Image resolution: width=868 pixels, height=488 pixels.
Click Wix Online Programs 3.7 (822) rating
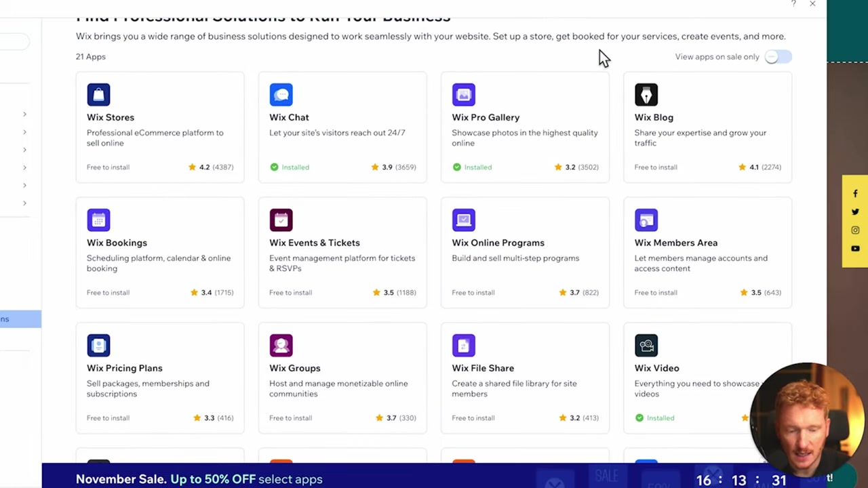coord(578,292)
